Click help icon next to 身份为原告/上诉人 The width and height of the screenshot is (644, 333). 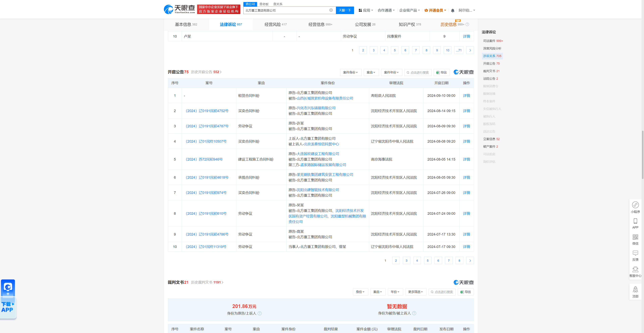coord(259,313)
